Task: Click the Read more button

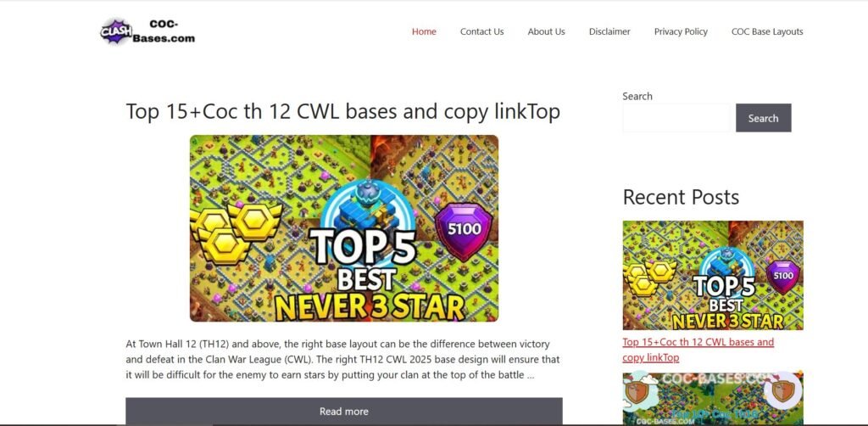Action: [344, 412]
